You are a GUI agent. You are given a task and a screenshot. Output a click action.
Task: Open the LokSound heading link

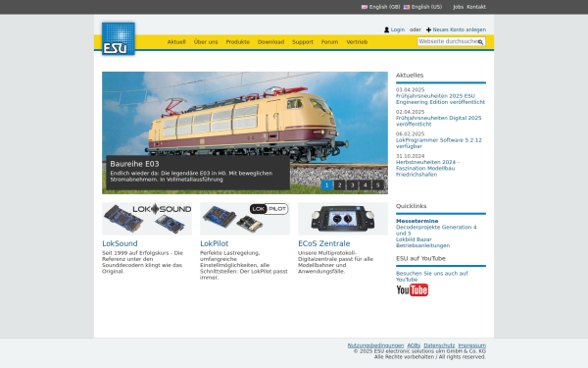coord(120,243)
